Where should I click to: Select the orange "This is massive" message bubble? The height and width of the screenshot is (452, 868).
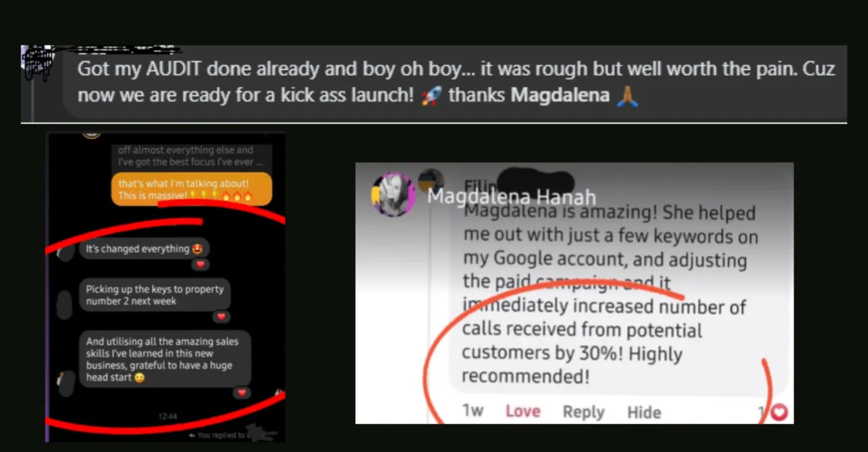[x=192, y=189]
